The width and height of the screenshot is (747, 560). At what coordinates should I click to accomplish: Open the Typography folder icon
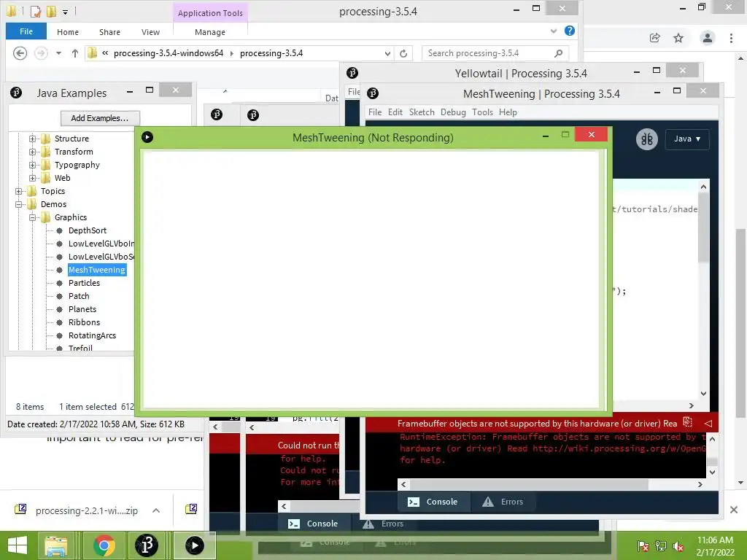46,165
